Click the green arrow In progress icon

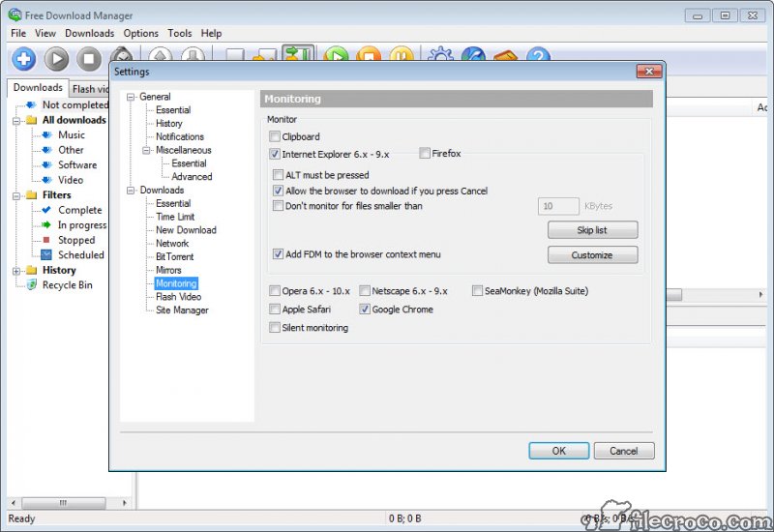[46, 225]
